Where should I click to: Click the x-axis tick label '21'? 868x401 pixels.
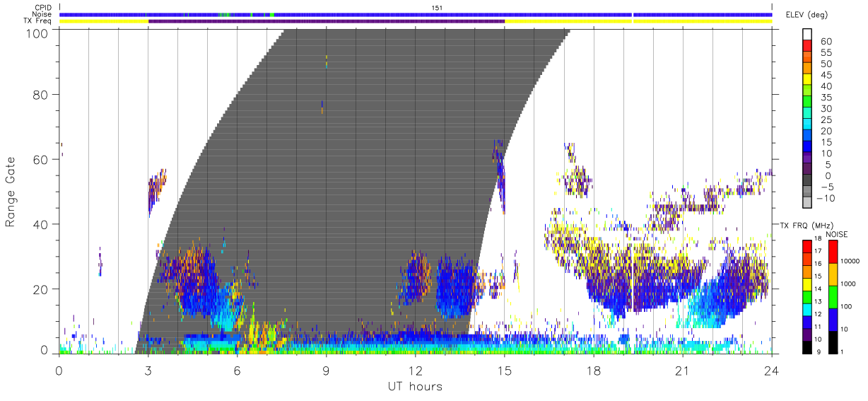point(683,370)
